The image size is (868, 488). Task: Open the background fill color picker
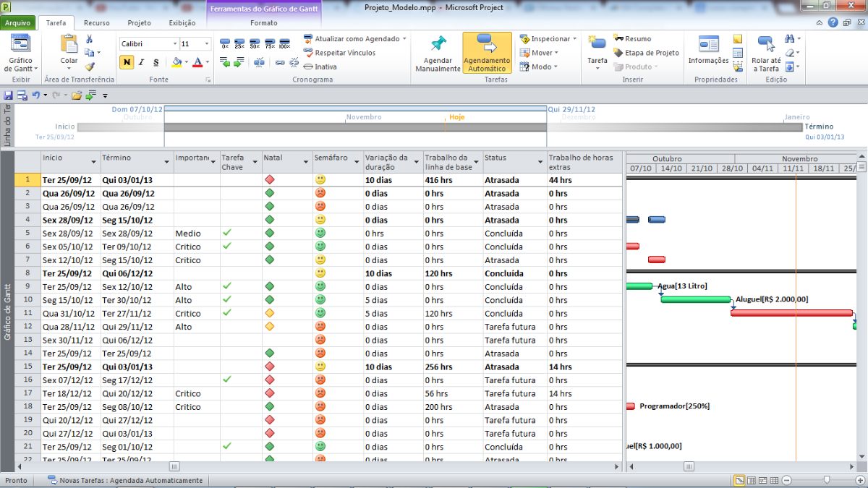(178, 62)
